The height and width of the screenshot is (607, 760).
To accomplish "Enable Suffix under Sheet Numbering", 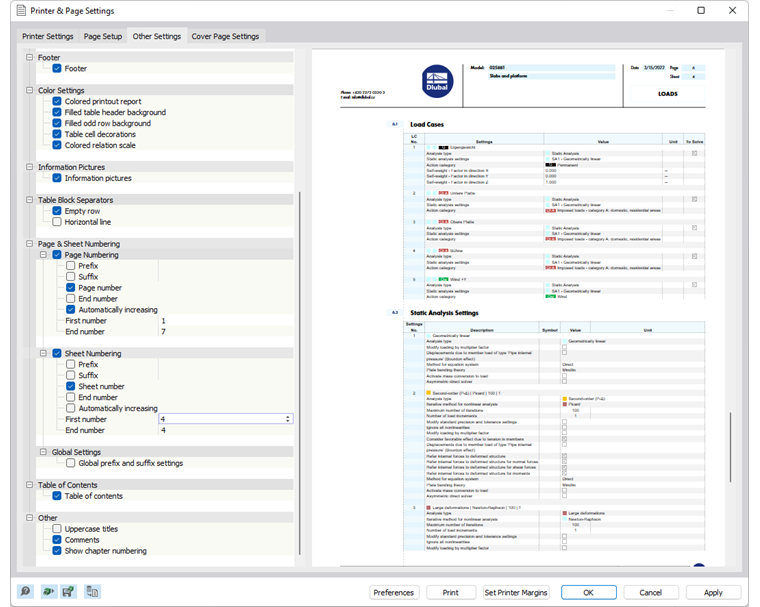I will click(70, 375).
